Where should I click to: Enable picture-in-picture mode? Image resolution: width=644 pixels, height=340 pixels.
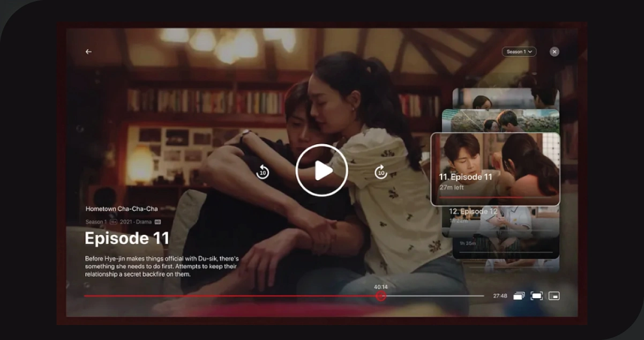553,295
